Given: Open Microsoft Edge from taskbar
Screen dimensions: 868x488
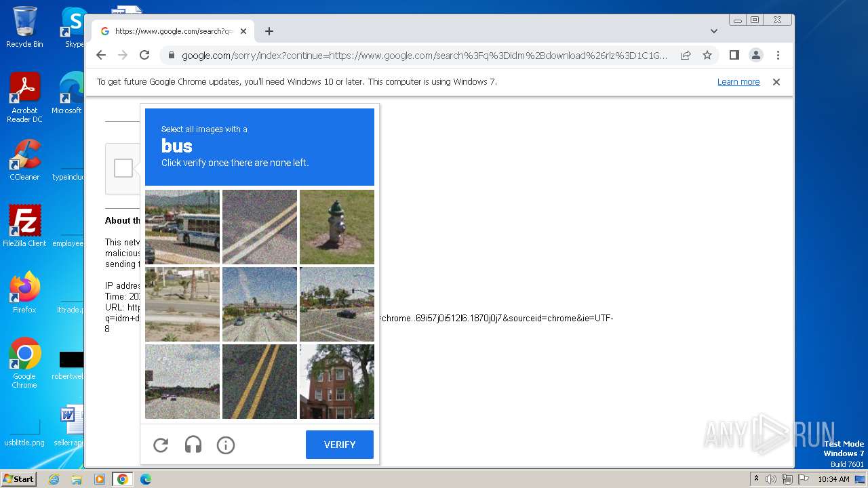Looking at the screenshot, I should click(x=145, y=479).
